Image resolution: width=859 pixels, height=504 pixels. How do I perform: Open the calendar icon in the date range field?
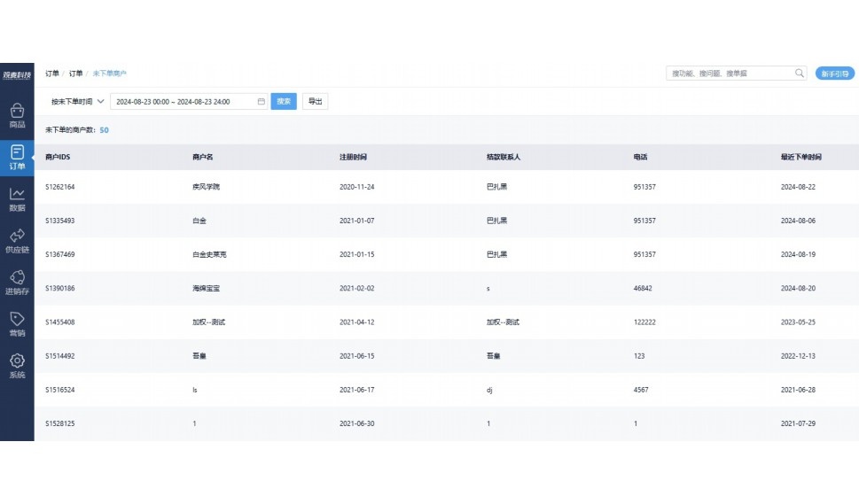click(261, 101)
